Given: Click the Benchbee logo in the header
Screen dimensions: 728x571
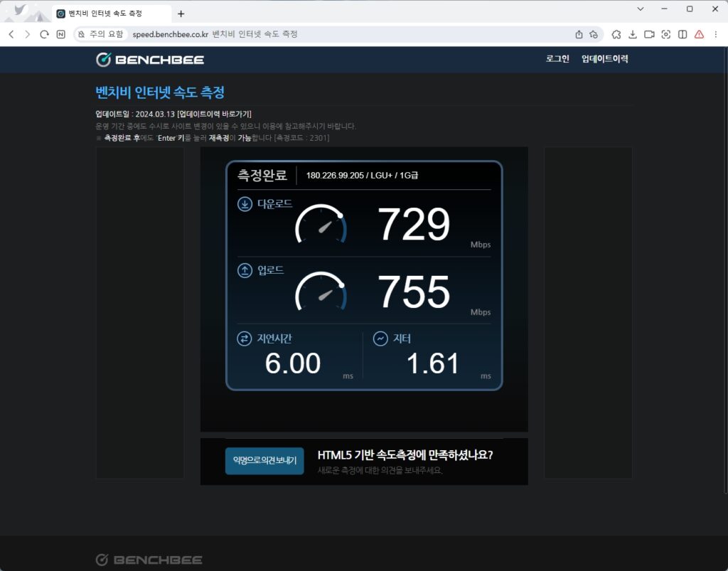Looking at the screenshot, I should point(150,60).
